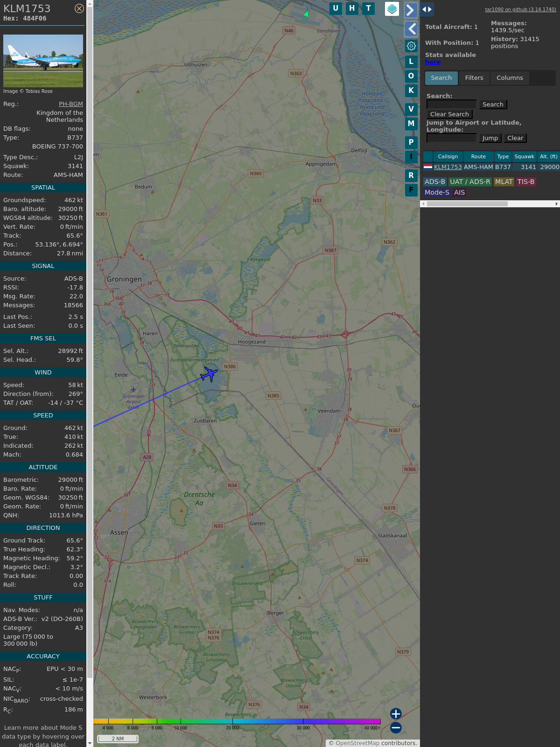The image size is (560, 747).
Task: Toggle the K map button
Action: tap(411, 91)
